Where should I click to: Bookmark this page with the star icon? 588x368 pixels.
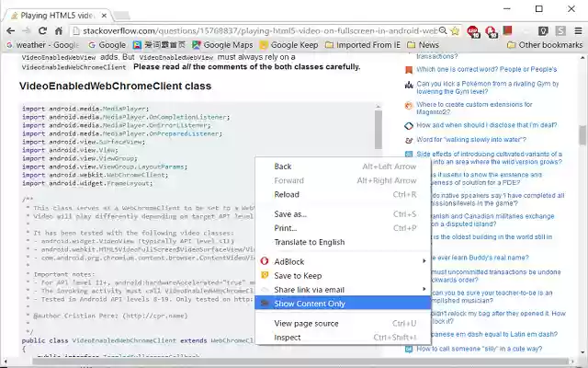455,30
